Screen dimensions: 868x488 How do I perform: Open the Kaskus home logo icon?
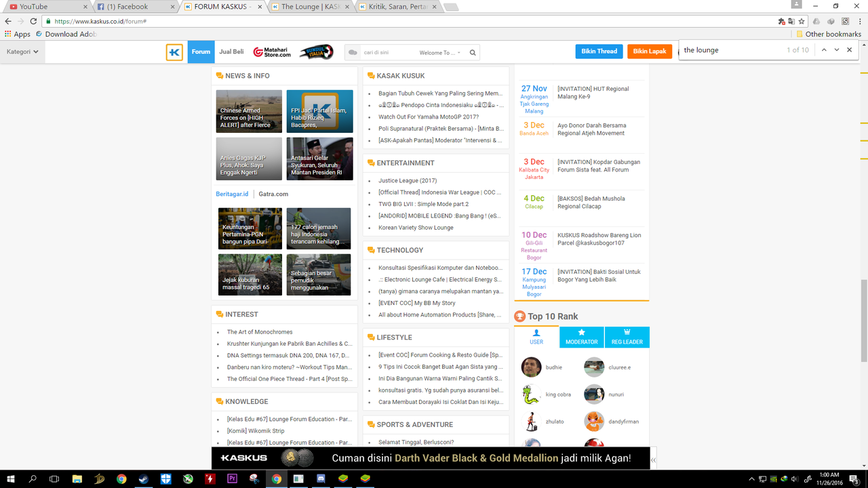point(174,52)
